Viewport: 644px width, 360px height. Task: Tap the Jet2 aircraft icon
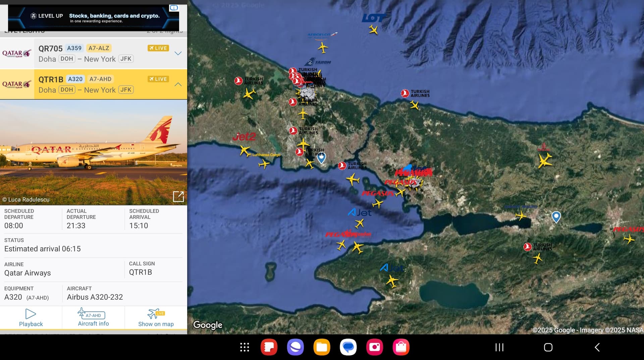click(x=245, y=150)
